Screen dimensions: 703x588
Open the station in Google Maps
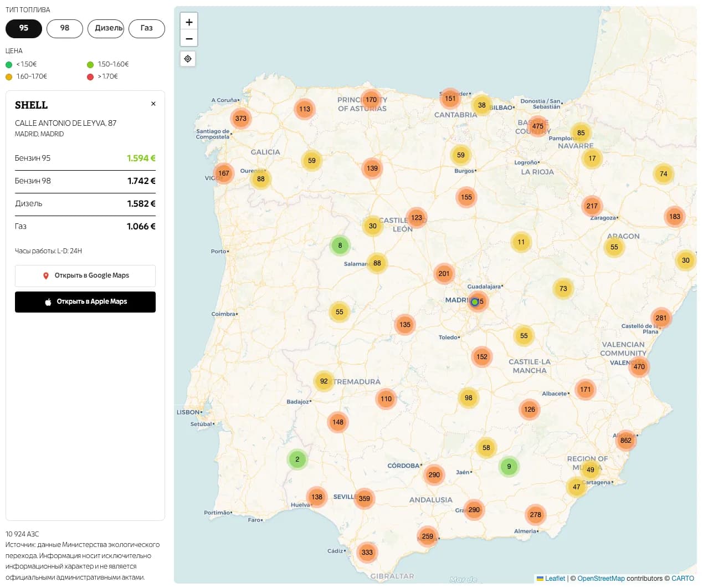coord(85,275)
